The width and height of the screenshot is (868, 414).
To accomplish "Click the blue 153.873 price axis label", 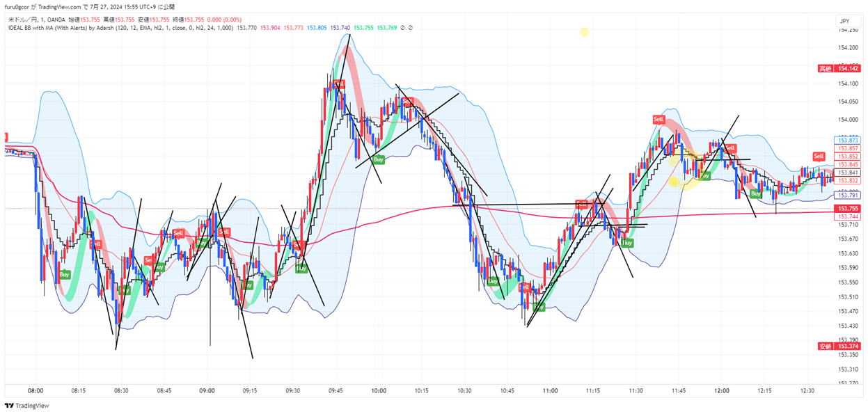I will 847,141.
